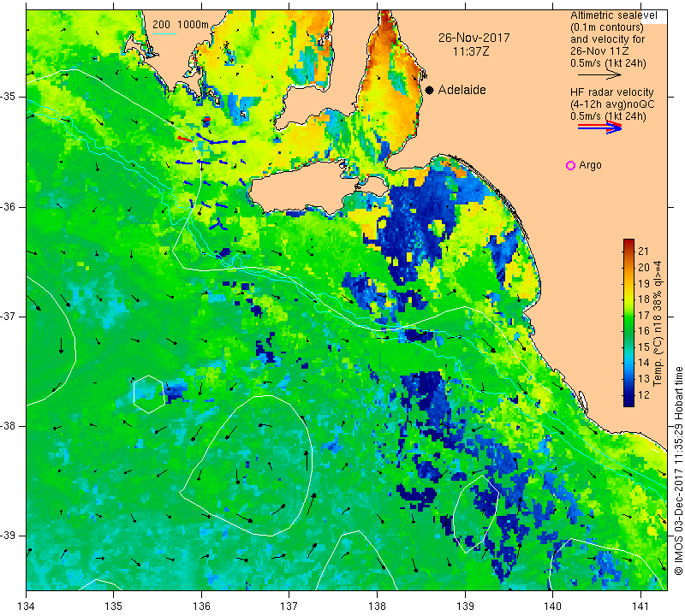Screen dimensions: 685x616
Task: Click the 11:37Z time text
Action: tap(471, 51)
